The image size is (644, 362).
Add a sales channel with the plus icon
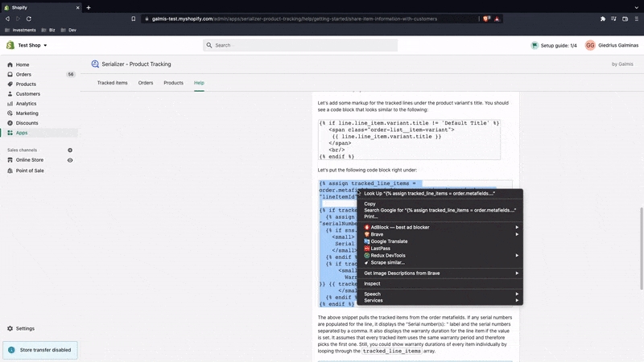[70, 150]
